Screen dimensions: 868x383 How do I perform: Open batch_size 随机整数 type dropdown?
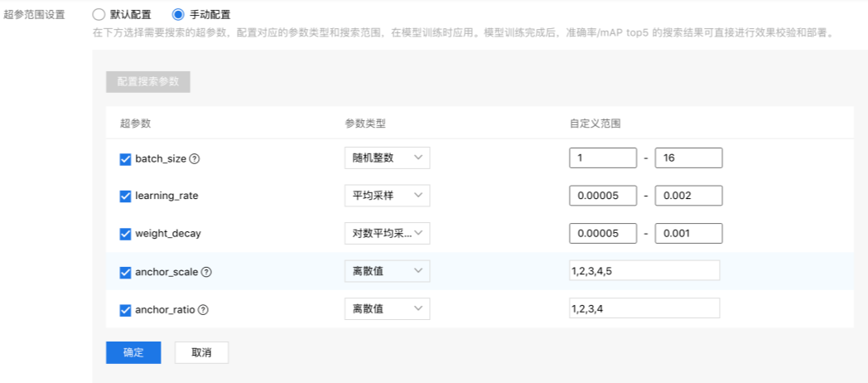pos(387,158)
